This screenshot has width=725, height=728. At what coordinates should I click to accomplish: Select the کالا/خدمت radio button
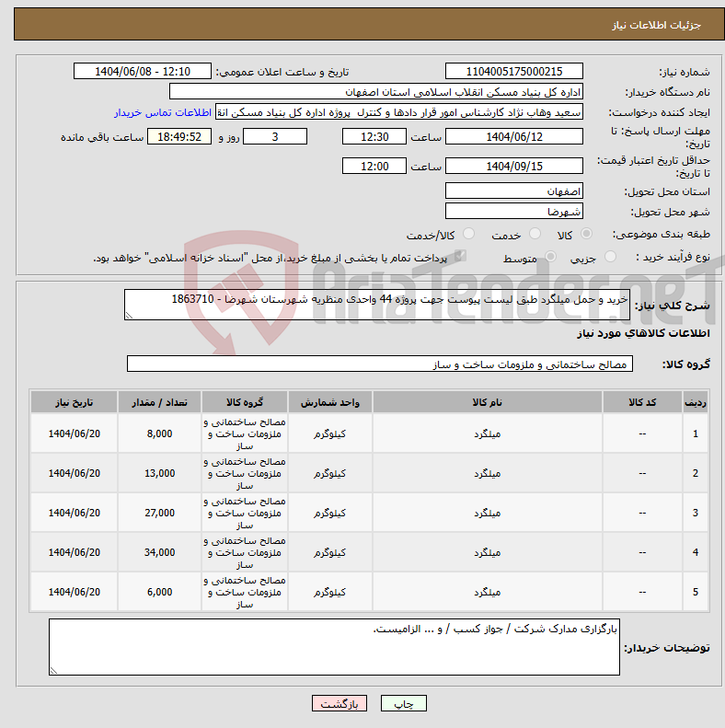[469, 234]
